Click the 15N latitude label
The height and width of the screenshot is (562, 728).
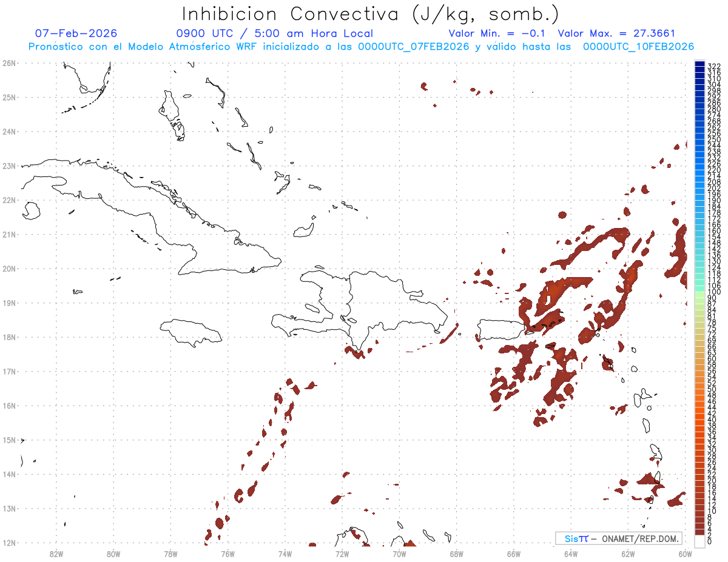pos(8,440)
